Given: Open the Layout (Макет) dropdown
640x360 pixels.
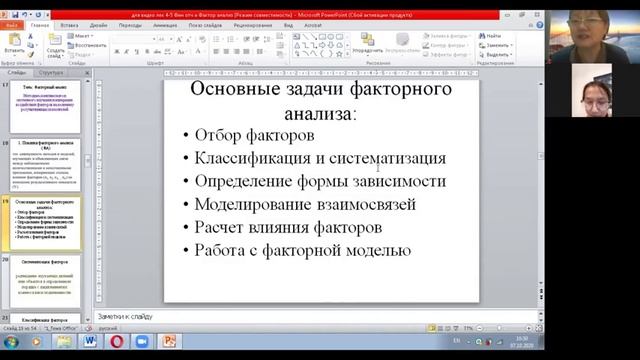Looking at the screenshot, I should pyautogui.click(x=80, y=36).
